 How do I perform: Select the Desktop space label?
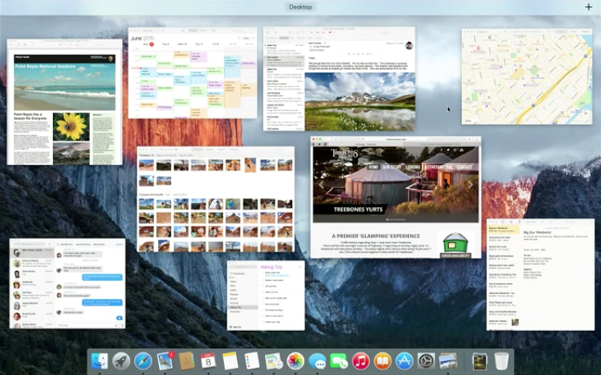click(x=300, y=7)
